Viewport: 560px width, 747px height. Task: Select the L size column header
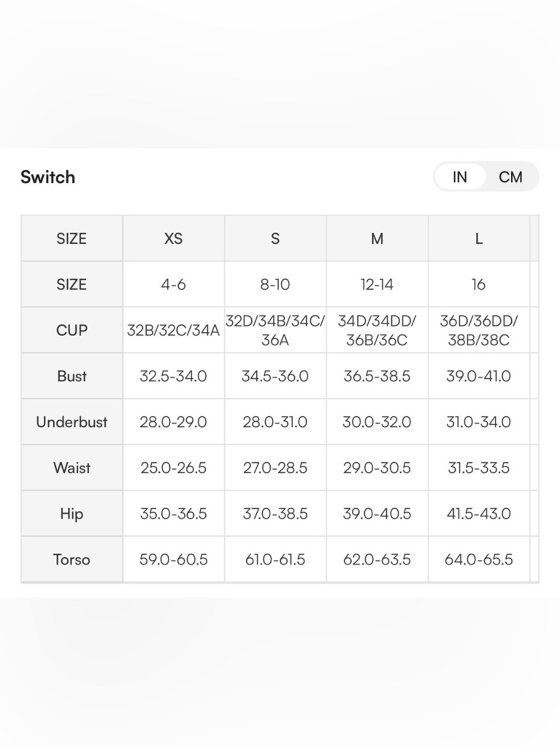[x=479, y=239]
